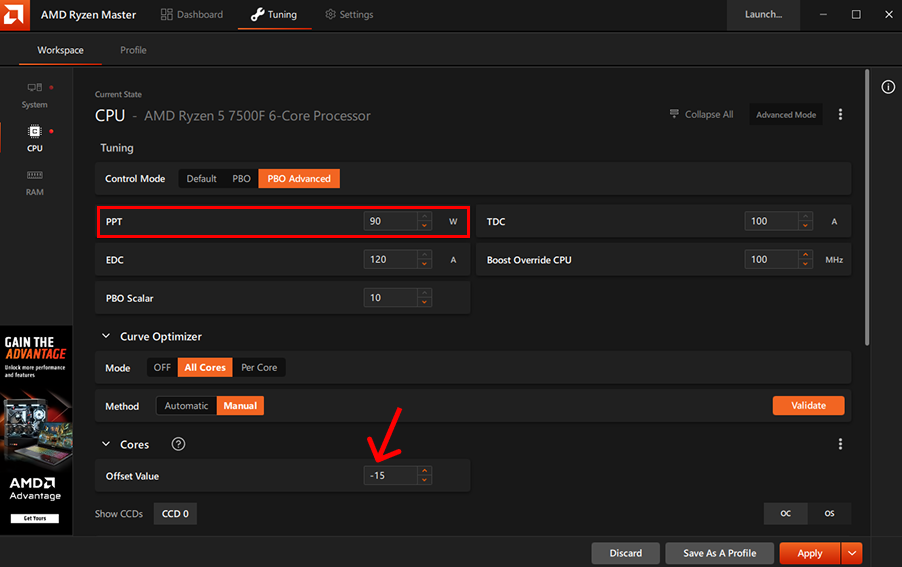Open the Apply button dropdown arrow
The height and width of the screenshot is (567, 902).
pos(852,553)
